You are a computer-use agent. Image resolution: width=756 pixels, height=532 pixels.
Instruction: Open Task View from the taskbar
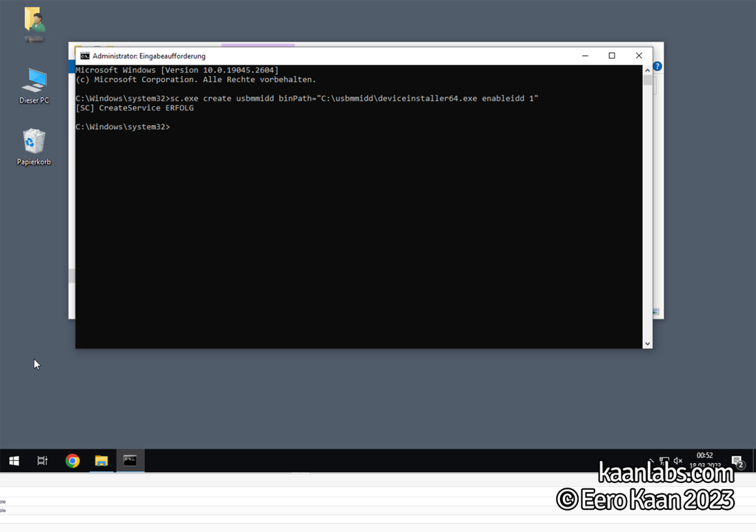[42, 461]
